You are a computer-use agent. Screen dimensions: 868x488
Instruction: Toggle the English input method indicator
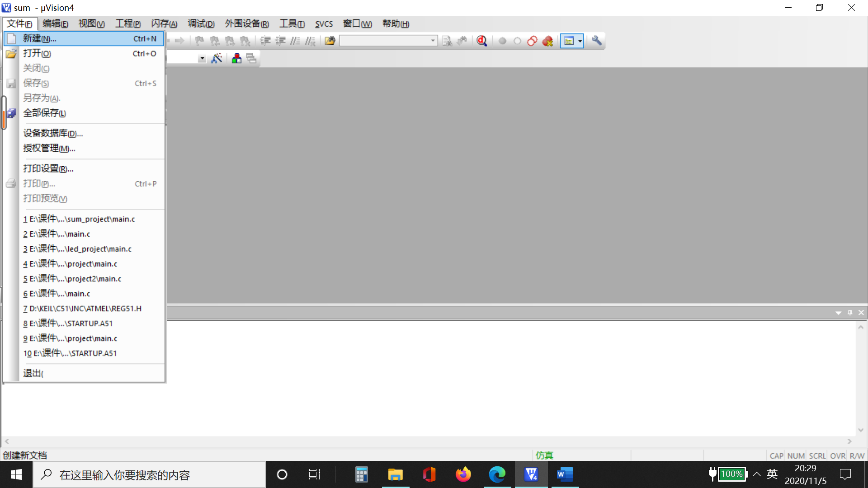click(x=772, y=474)
